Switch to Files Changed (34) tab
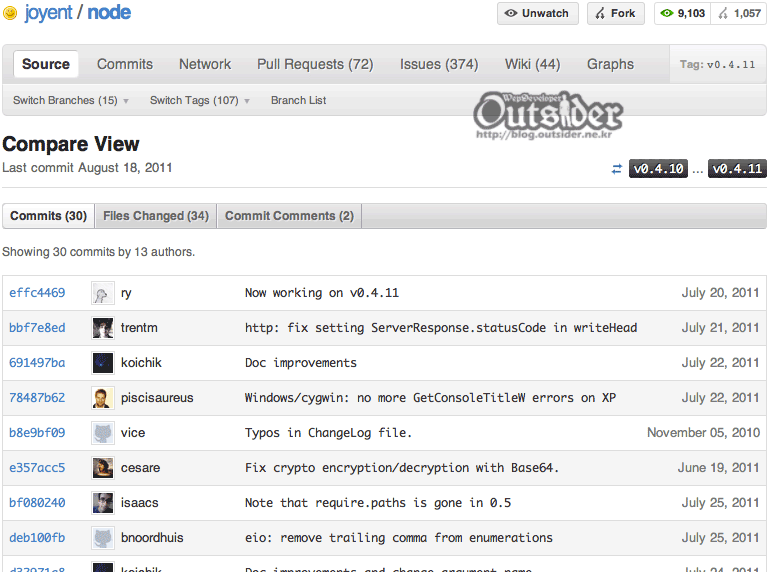Image resolution: width=771 pixels, height=572 pixels. coord(156,216)
